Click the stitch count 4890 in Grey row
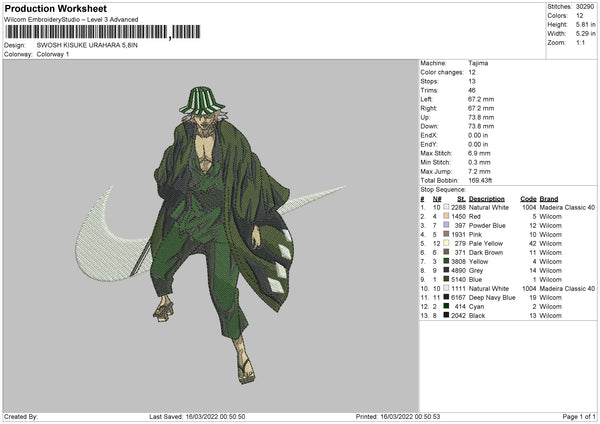 pos(458,271)
